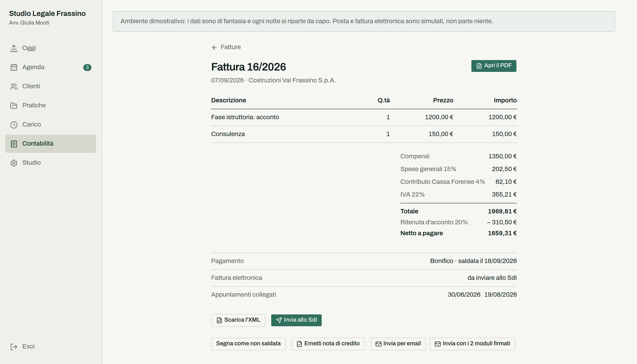Image resolution: width=637 pixels, height=364 pixels.
Task: Click the Prezzo column header
Action: click(443, 100)
